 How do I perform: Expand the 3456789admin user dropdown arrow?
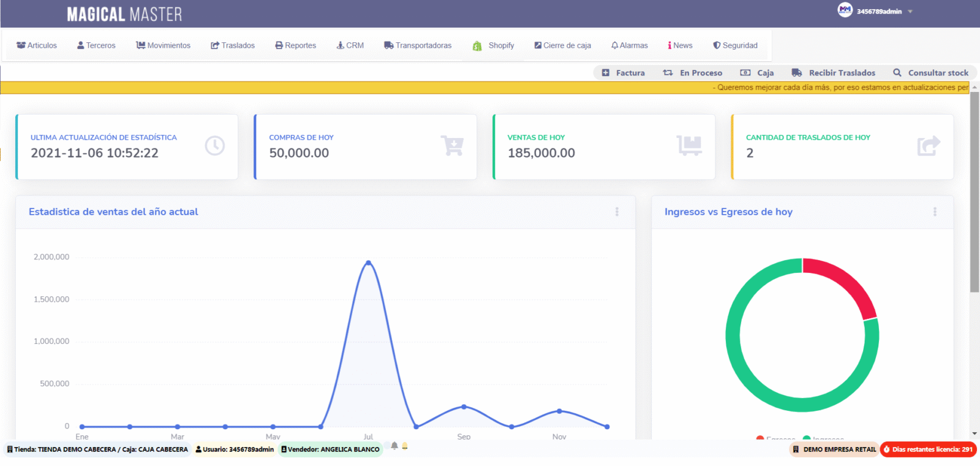tap(910, 12)
